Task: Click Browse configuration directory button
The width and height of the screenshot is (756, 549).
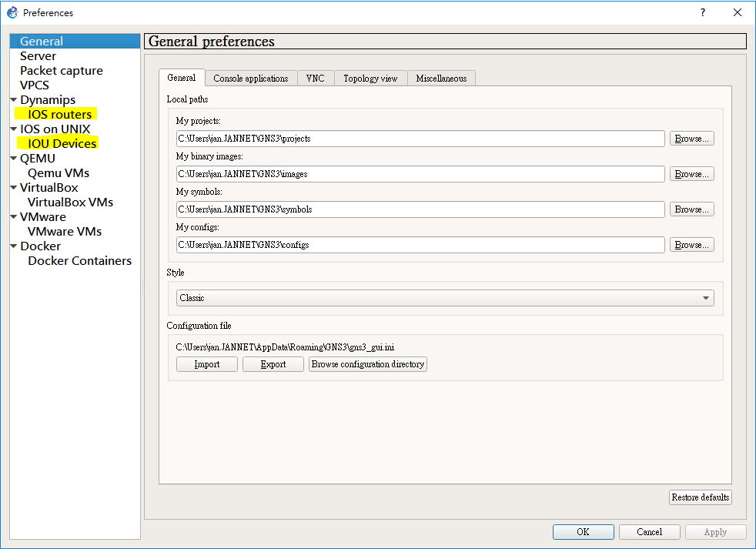Action: pyautogui.click(x=368, y=364)
